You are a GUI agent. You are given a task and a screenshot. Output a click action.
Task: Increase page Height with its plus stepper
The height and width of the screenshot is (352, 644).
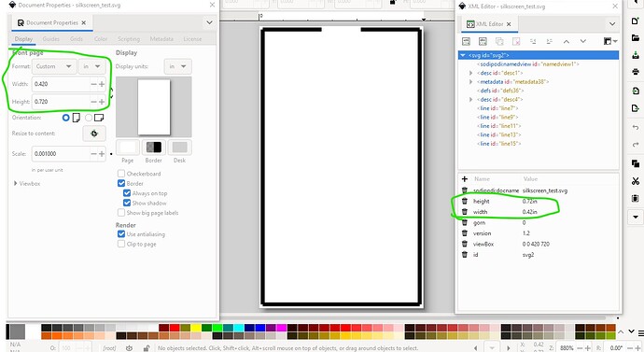[102, 102]
